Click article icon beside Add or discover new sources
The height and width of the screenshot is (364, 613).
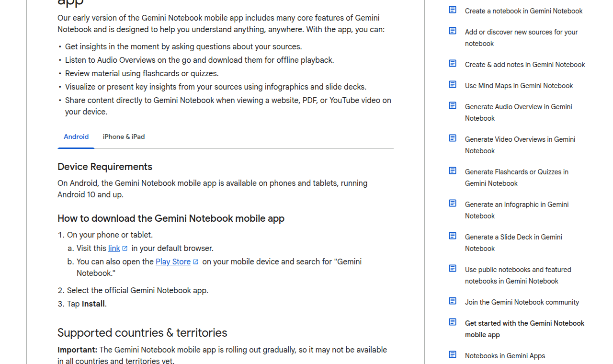point(453,31)
